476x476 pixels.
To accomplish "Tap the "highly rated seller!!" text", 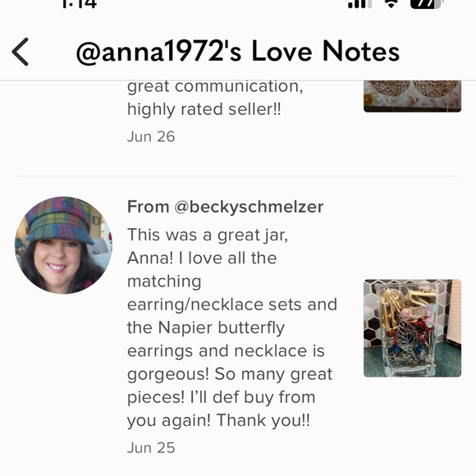I will [204, 109].
